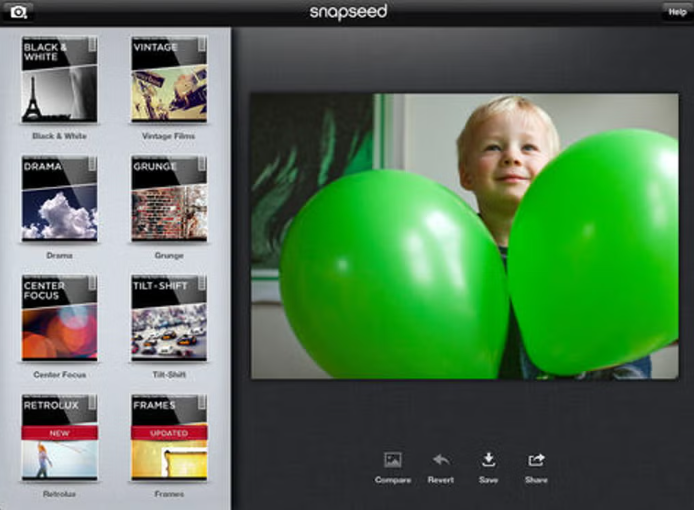Click the Revert arrow icon
The height and width of the screenshot is (510, 694).
pyautogui.click(x=441, y=460)
